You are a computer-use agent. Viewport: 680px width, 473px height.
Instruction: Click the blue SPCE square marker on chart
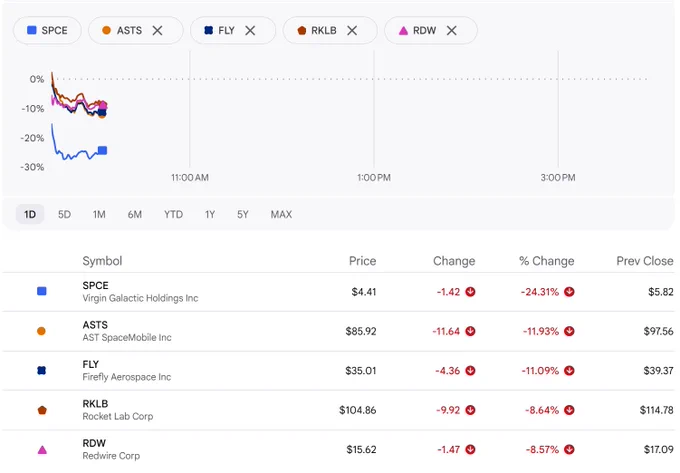click(x=102, y=150)
